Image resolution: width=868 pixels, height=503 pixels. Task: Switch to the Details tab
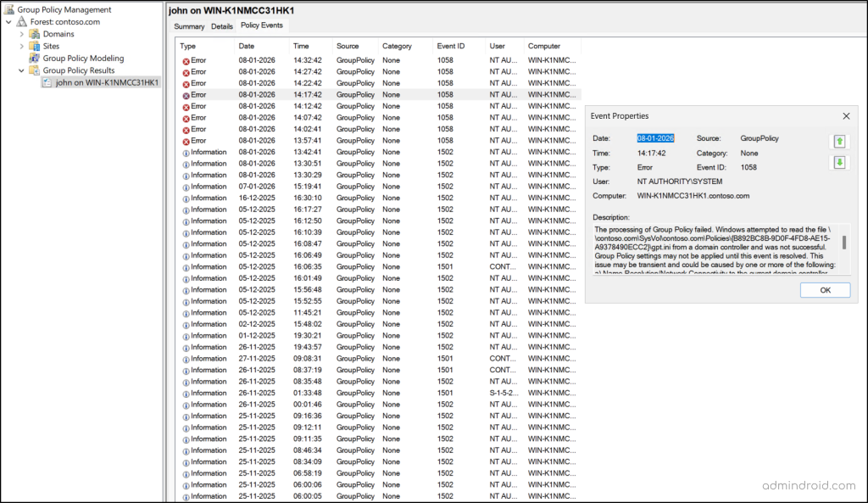(x=224, y=26)
